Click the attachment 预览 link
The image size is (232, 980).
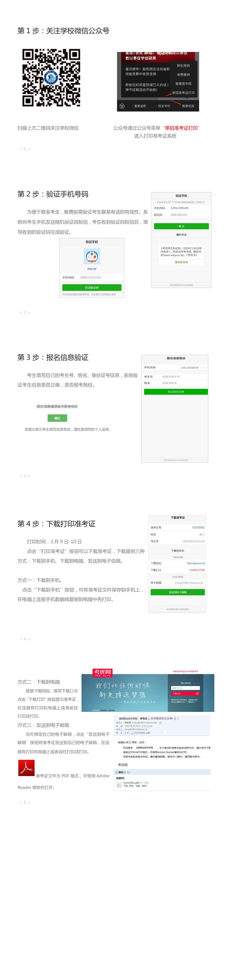131,786
